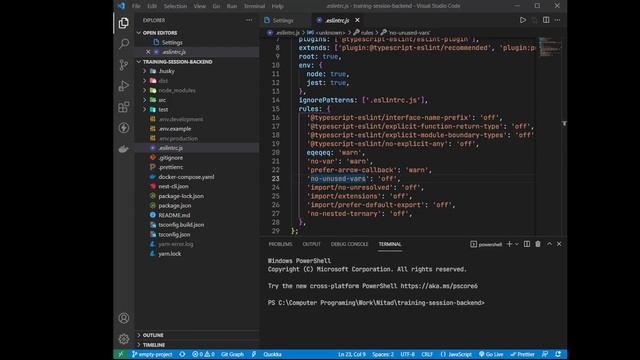Image resolution: width=640 pixels, height=360 pixels.
Task: Click UTF-8 encoding in status bar
Action: click(x=407, y=354)
